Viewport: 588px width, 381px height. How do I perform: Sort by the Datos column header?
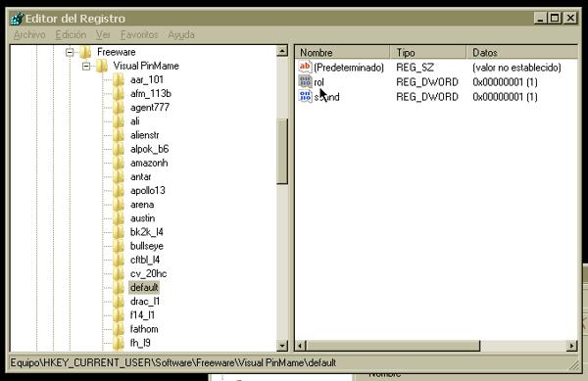(x=522, y=53)
